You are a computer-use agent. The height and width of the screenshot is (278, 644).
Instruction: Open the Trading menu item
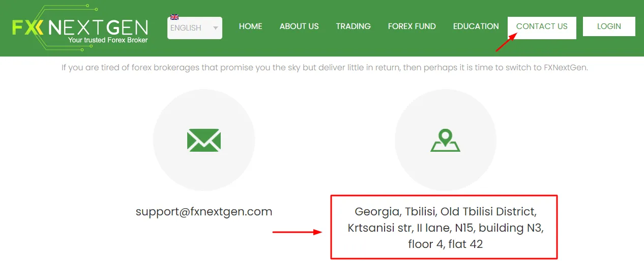[x=353, y=26]
